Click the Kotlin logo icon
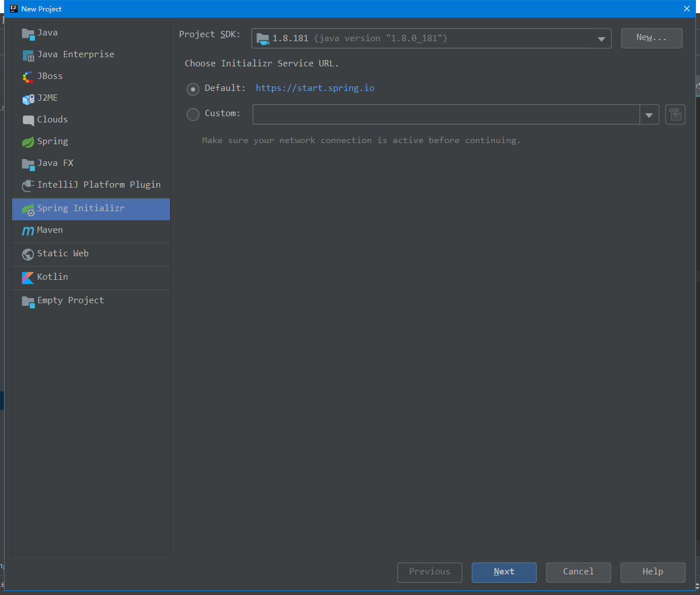The image size is (700, 595). [x=28, y=278]
